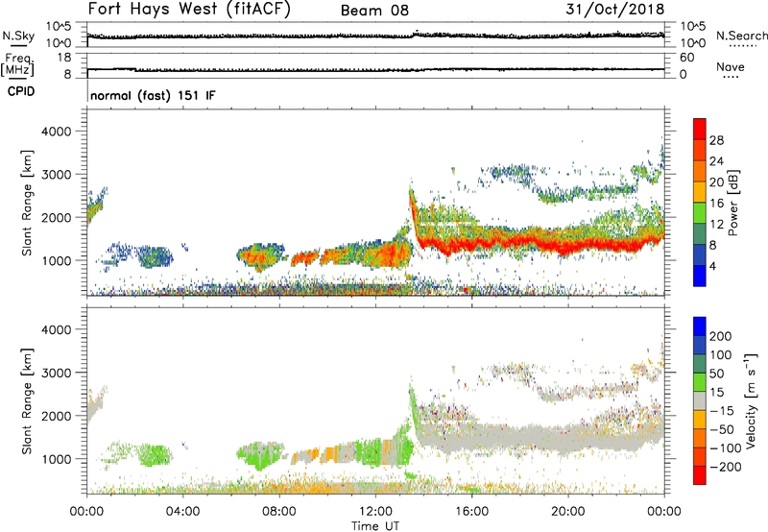Click the "3000" tick in the velocity panel

click(x=57, y=373)
